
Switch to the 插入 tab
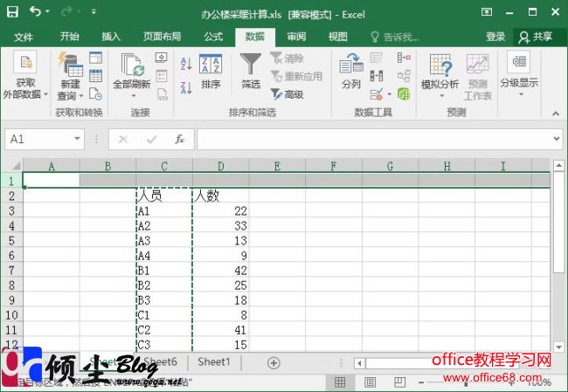(x=111, y=37)
